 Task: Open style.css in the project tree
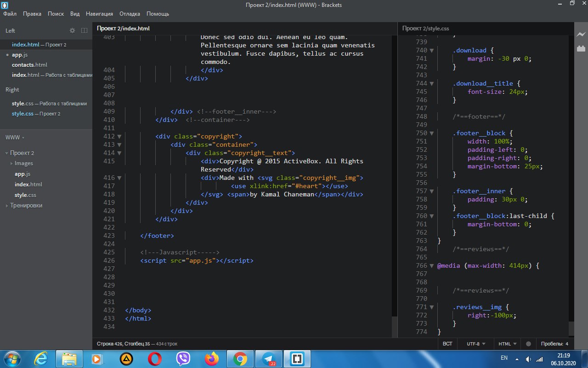tap(25, 195)
